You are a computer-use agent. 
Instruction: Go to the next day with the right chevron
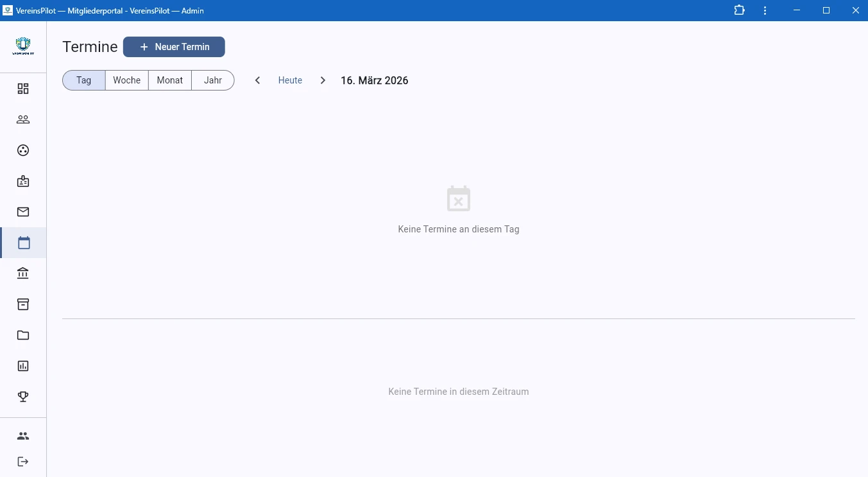pyautogui.click(x=323, y=80)
